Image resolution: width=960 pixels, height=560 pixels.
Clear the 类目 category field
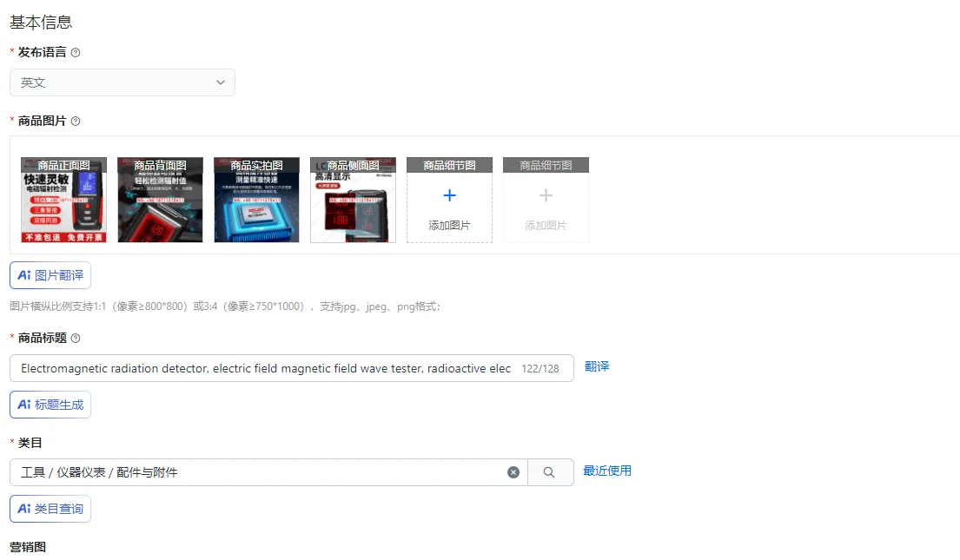coord(513,472)
